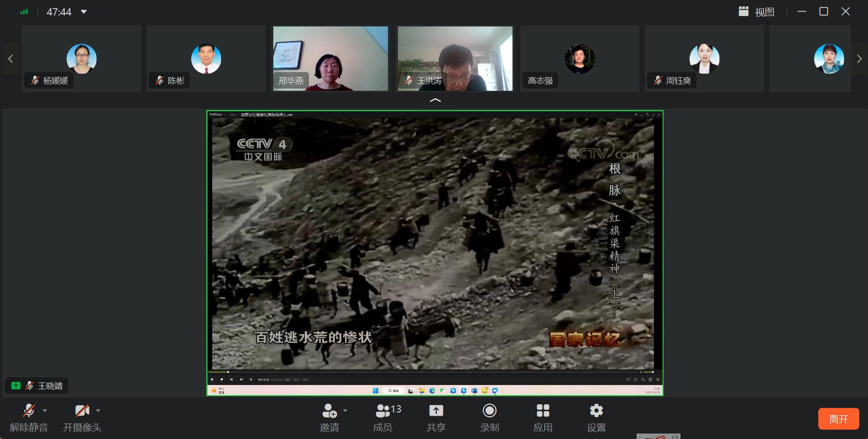Screen dimensions: 868x439
Task: Click the taskbar search box in shared screen
Action: coord(393,391)
